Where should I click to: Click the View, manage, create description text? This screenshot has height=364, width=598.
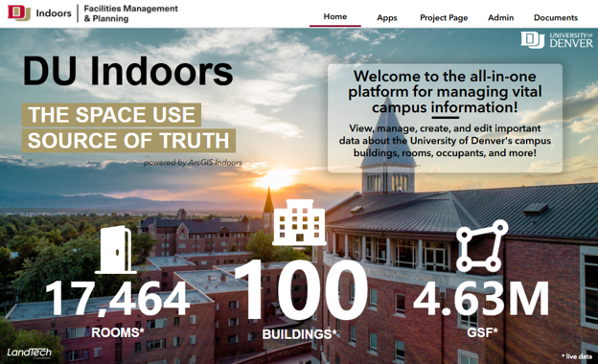[445, 141]
